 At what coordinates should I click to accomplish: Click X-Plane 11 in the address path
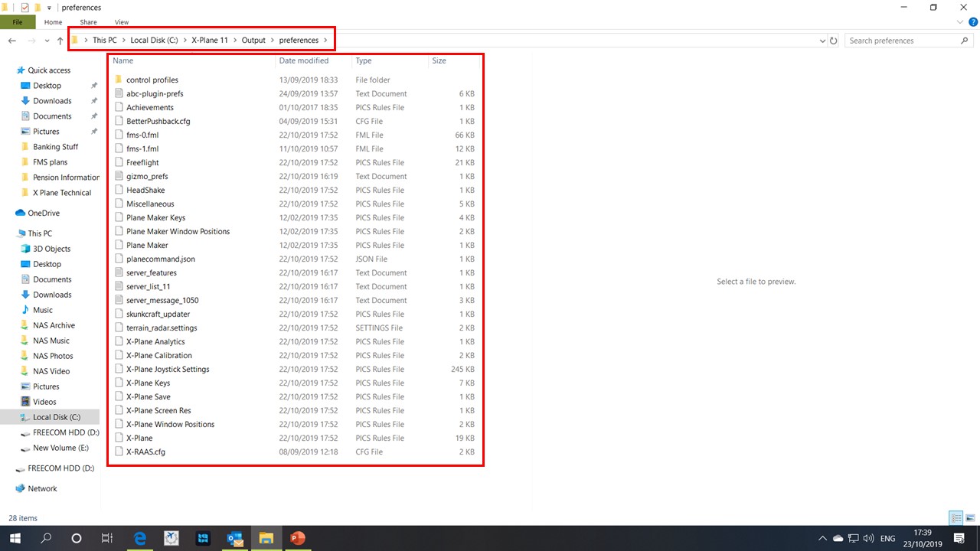(209, 41)
